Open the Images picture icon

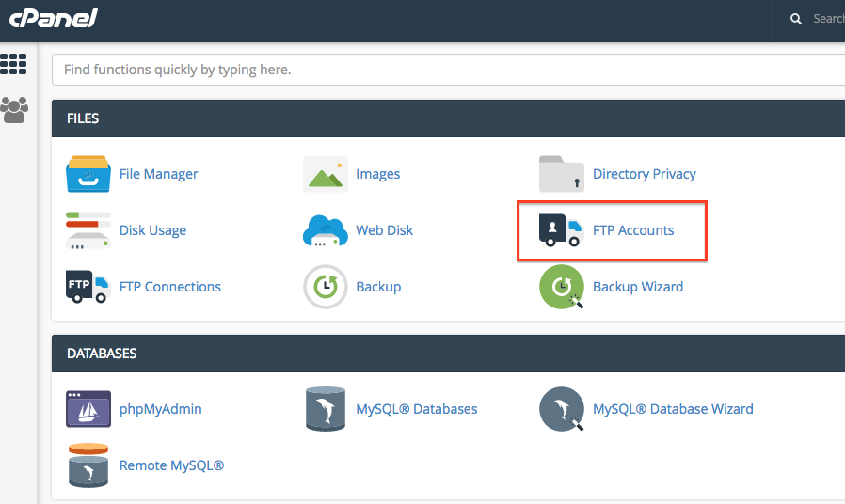pos(326,174)
